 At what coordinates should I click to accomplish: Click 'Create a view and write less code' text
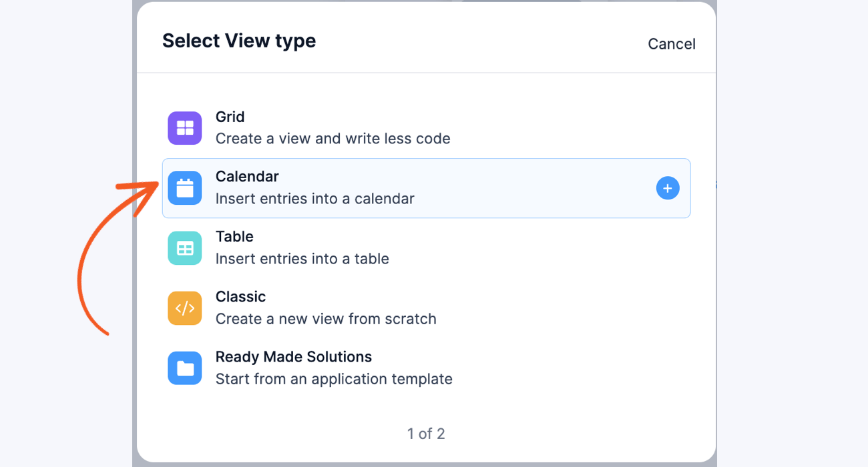333,138
